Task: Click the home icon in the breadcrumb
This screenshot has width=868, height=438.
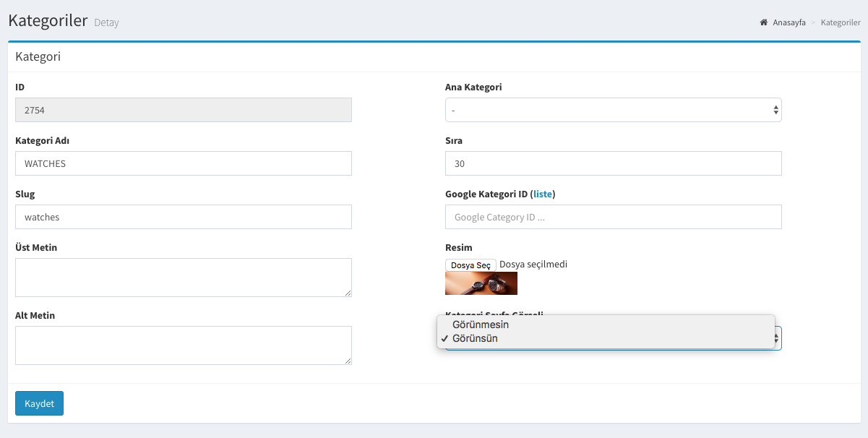Action: (x=763, y=22)
